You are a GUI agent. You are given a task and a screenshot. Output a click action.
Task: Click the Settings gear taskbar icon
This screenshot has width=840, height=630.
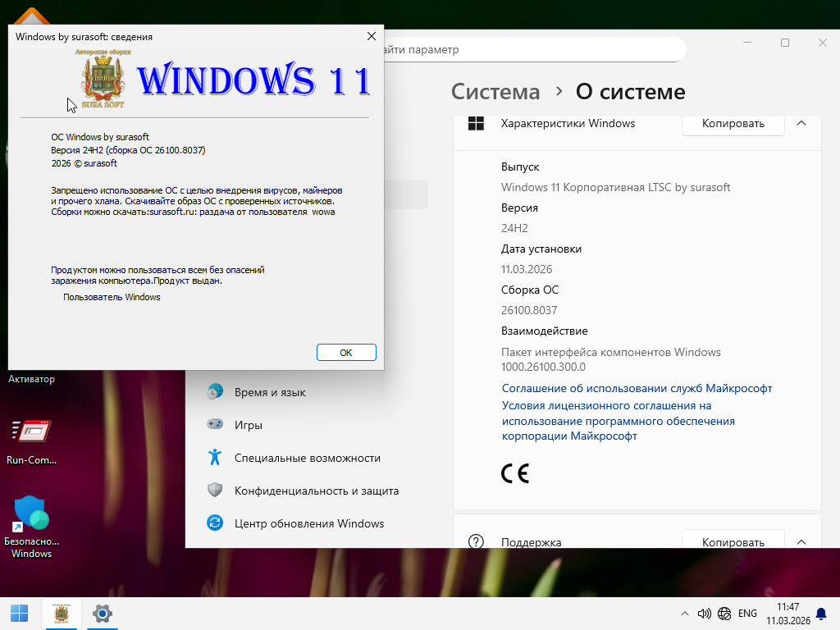103,613
